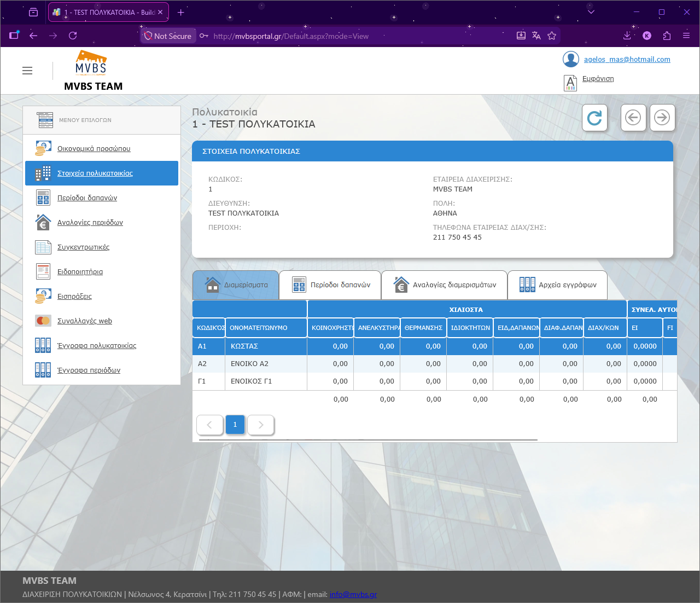Screen dimensions: 700x603
Task: Click the user profile avatar icon
Action: tap(571, 59)
